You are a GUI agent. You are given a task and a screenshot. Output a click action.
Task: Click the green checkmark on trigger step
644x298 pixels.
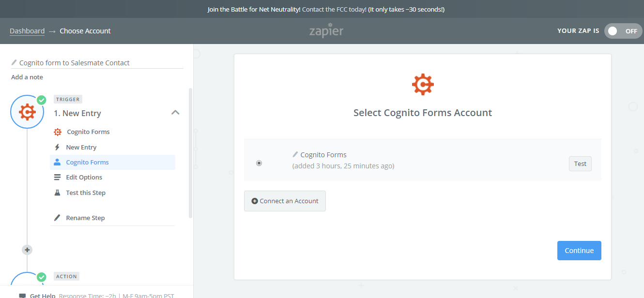42,100
